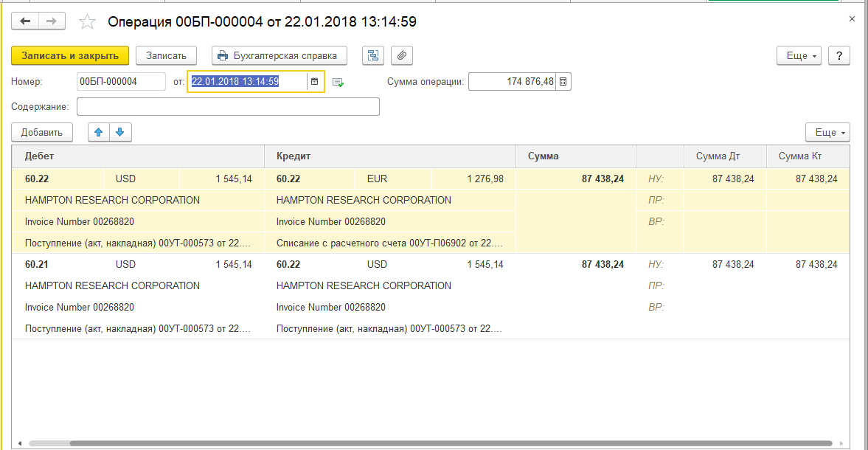Click into the Содержание text field
The width and height of the screenshot is (868, 450).
click(228, 107)
